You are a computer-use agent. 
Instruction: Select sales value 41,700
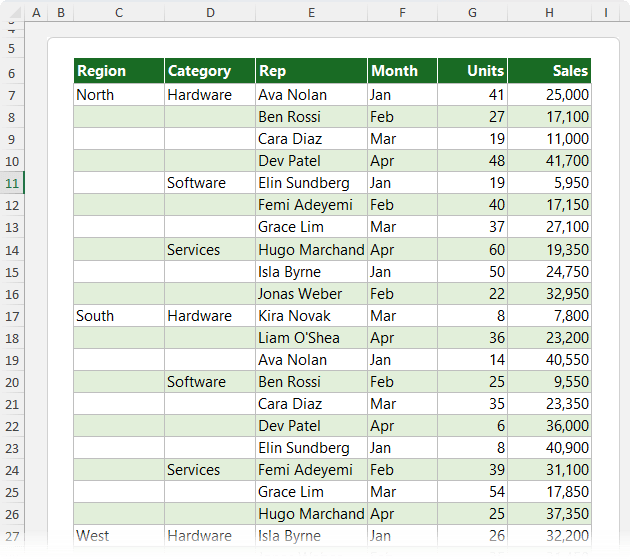pyautogui.click(x=550, y=161)
